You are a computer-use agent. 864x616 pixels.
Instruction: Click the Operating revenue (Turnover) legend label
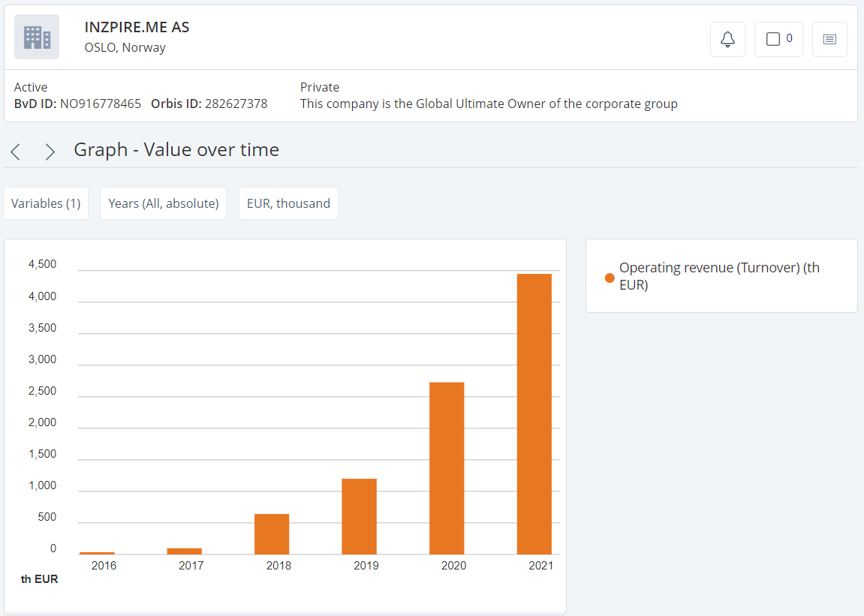click(x=719, y=276)
